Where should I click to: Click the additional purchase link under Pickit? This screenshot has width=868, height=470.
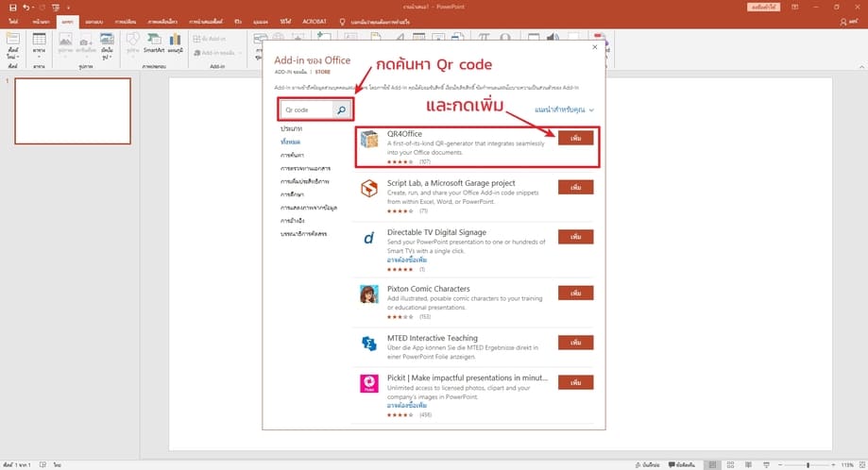407,405
